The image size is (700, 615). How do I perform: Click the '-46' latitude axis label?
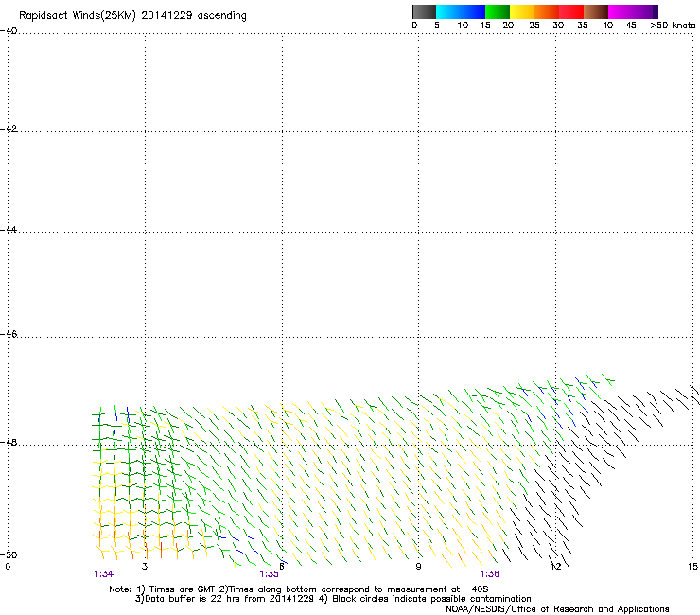[9, 334]
